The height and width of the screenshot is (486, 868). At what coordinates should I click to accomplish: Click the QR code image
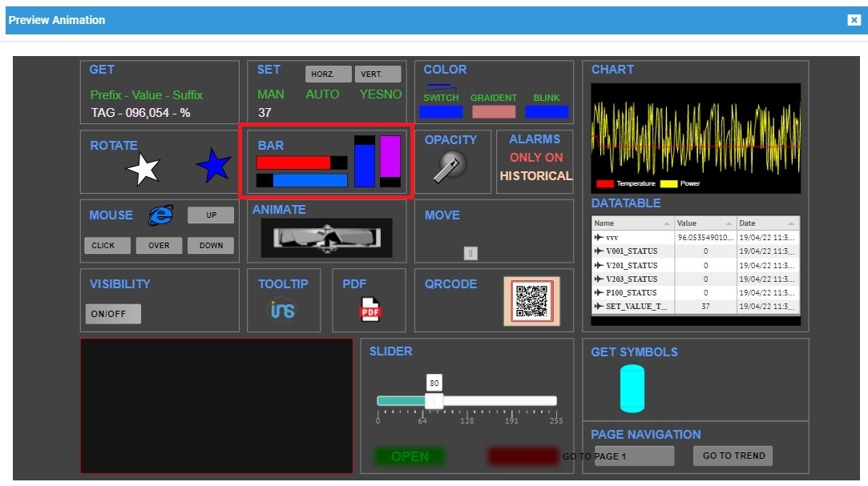(531, 301)
